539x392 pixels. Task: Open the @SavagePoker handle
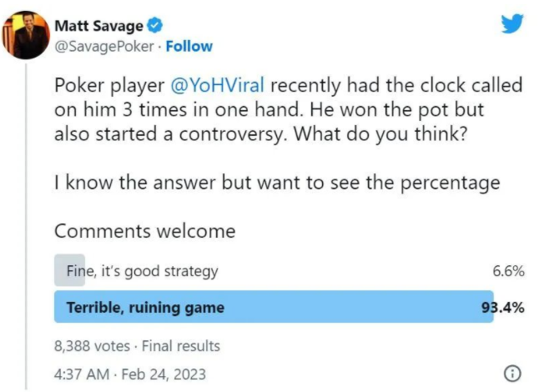click(104, 47)
